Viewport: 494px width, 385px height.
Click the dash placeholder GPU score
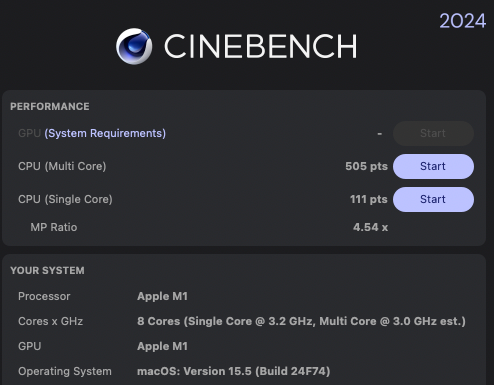point(380,134)
